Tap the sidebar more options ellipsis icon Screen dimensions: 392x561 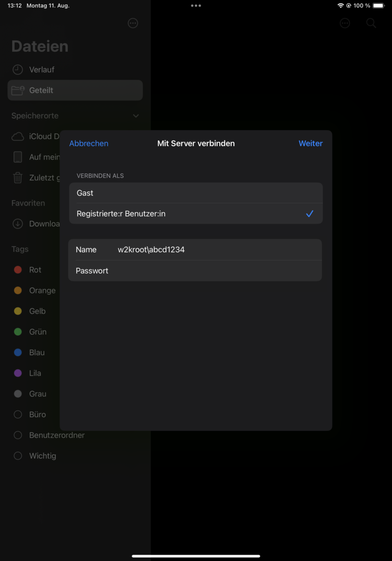click(133, 23)
